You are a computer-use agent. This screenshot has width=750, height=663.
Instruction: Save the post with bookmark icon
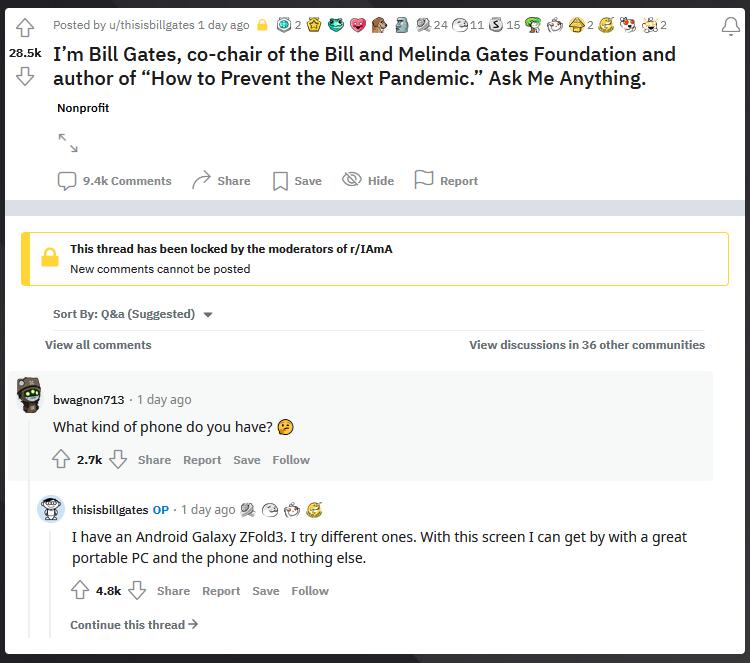[x=297, y=181]
